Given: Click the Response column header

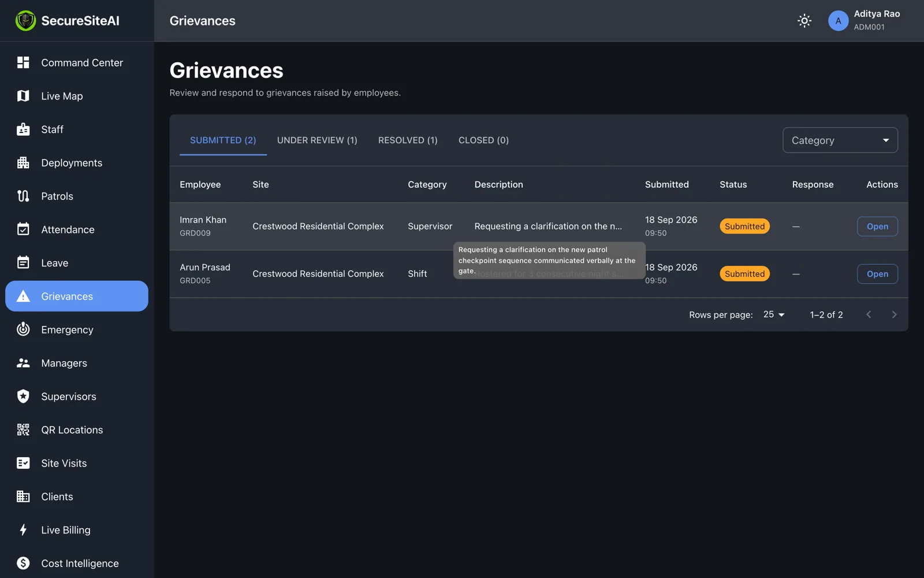Looking at the screenshot, I should tap(813, 184).
